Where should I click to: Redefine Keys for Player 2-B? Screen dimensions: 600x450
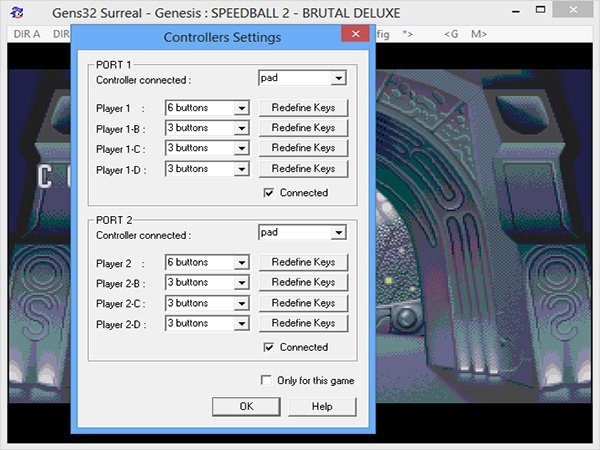tap(303, 282)
